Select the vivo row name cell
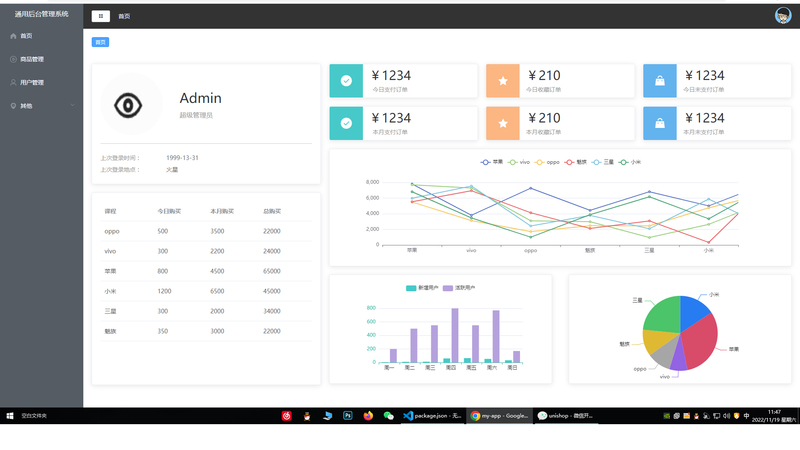The width and height of the screenshot is (800, 450). pyautogui.click(x=110, y=251)
